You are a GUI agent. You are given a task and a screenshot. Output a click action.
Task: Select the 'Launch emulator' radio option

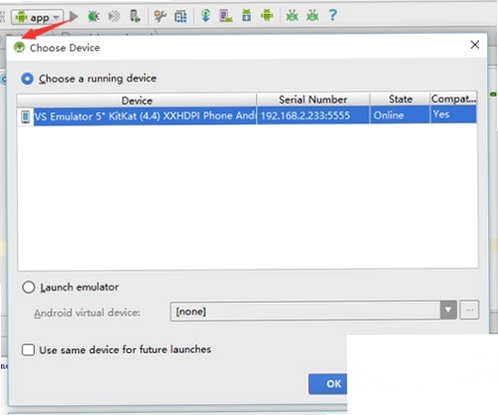(28, 287)
